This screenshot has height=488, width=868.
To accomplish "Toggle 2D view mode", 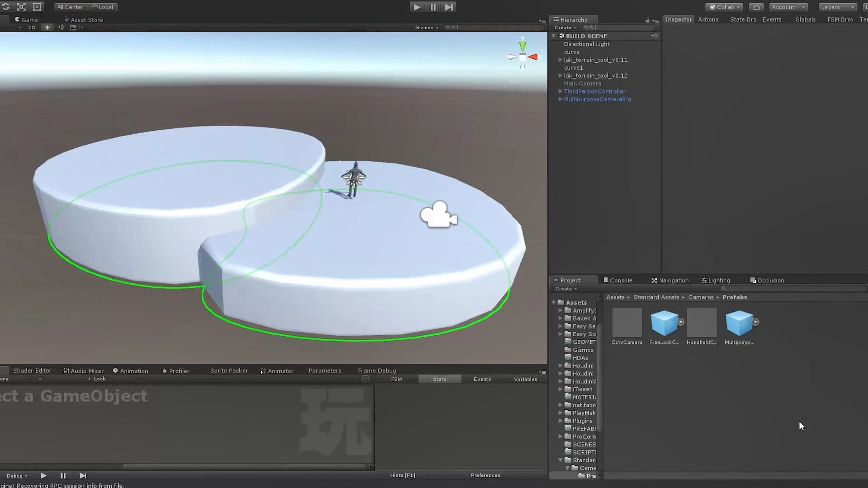I will tap(31, 28).
